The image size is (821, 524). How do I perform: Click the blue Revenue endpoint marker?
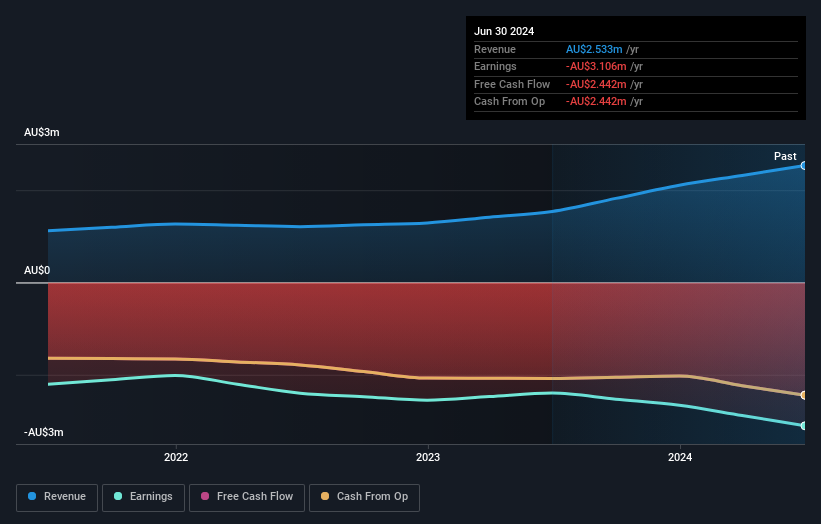(x=803, y=166)
